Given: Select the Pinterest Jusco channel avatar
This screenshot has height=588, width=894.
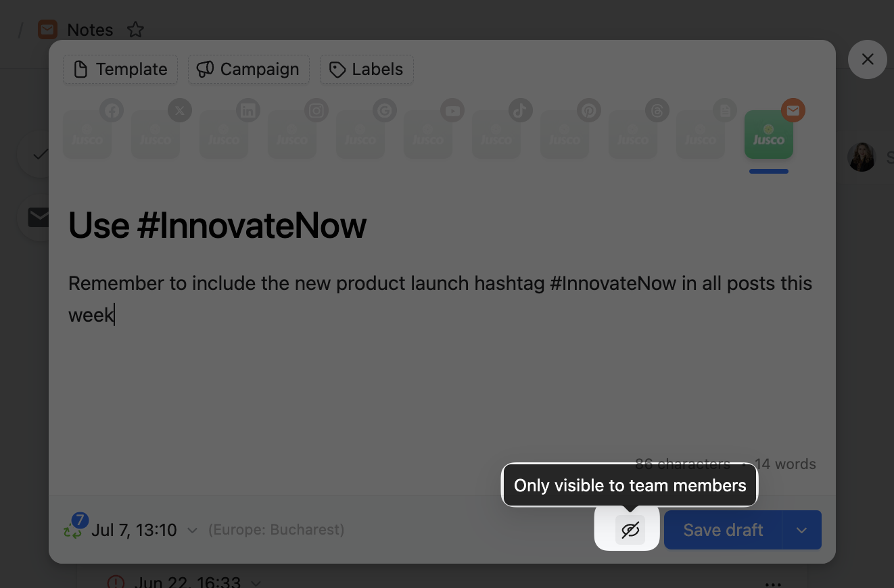Looking at the screenshot, I should click(565, 134).
